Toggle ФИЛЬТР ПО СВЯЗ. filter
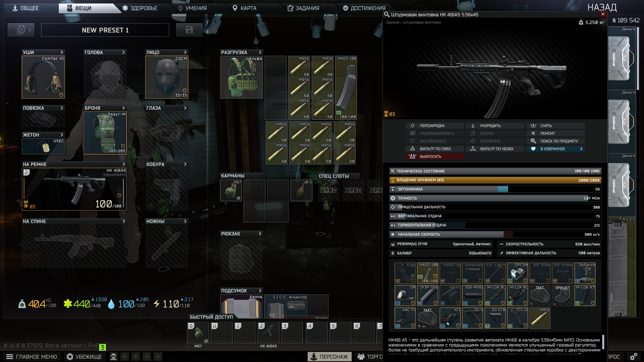 pyautogui.click(x=435, y=149)
